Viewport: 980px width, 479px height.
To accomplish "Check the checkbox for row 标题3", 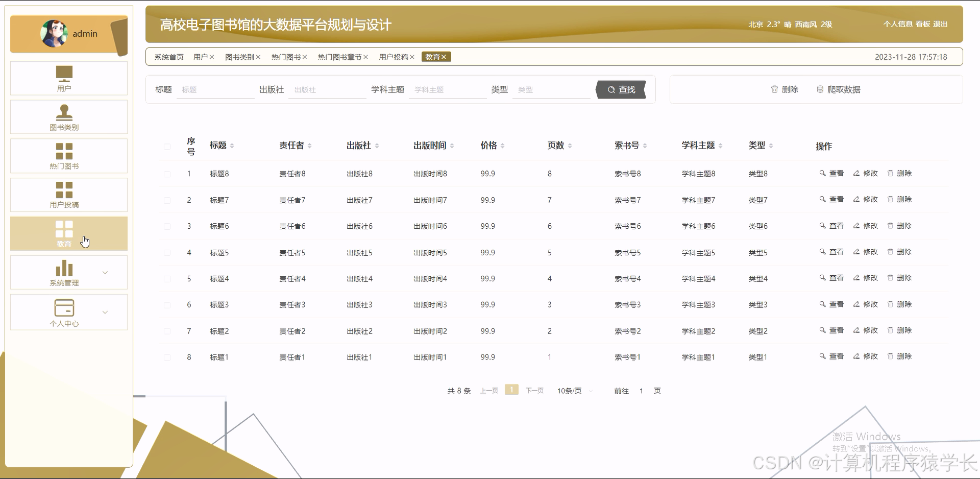I will 167,305.
